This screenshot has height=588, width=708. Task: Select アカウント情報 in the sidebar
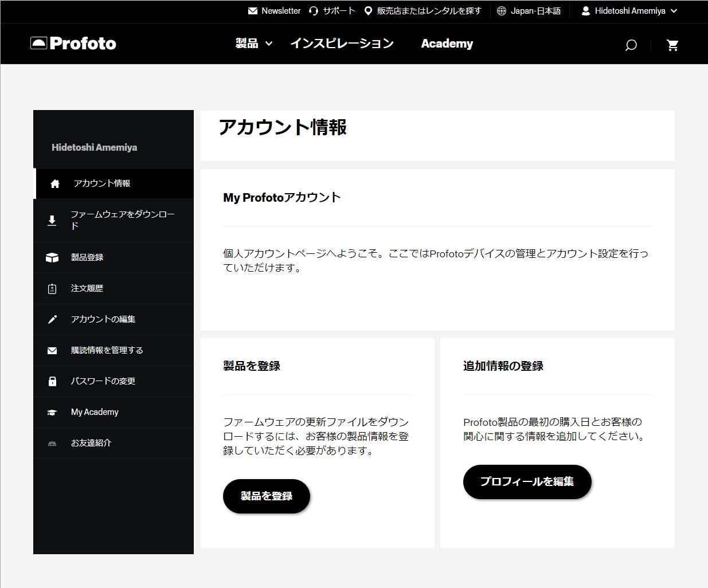pos(115,183)
